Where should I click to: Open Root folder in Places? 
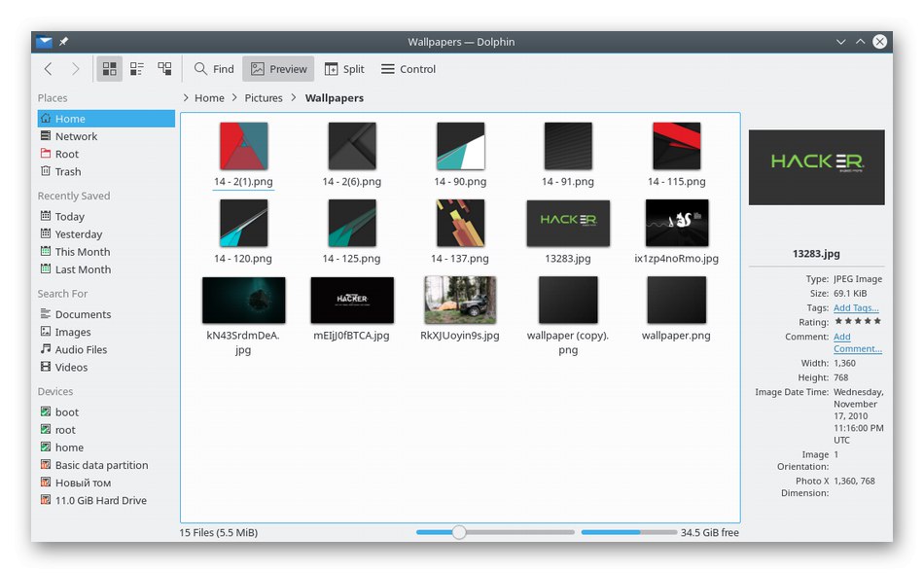click(x=106, y=154)
